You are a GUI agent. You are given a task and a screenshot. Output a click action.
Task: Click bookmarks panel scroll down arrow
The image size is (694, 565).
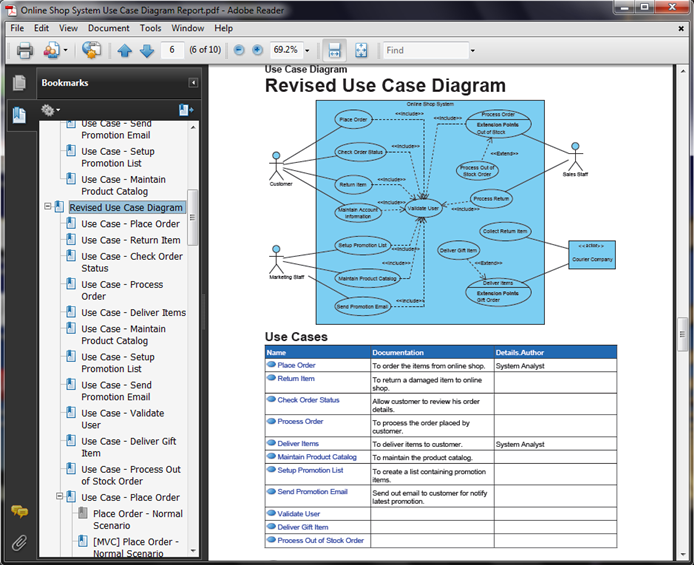[x=193, y=551]
